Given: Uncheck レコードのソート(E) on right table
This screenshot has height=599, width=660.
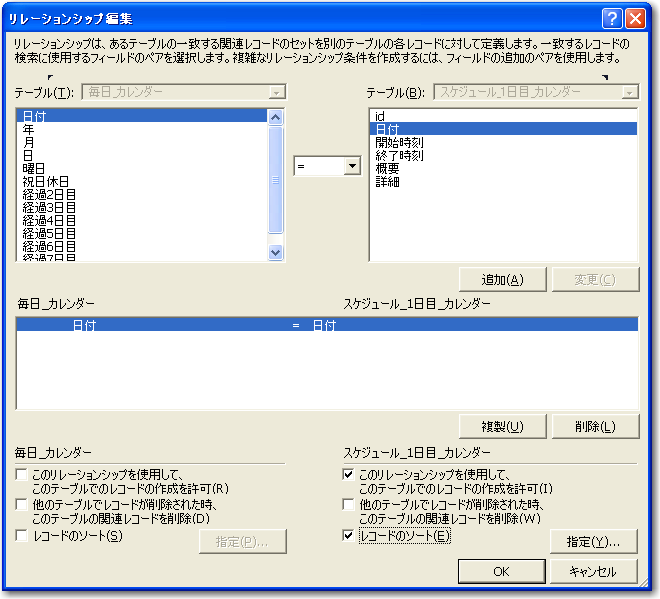Looking at the screenshot, I should click(x=348, y=536).
